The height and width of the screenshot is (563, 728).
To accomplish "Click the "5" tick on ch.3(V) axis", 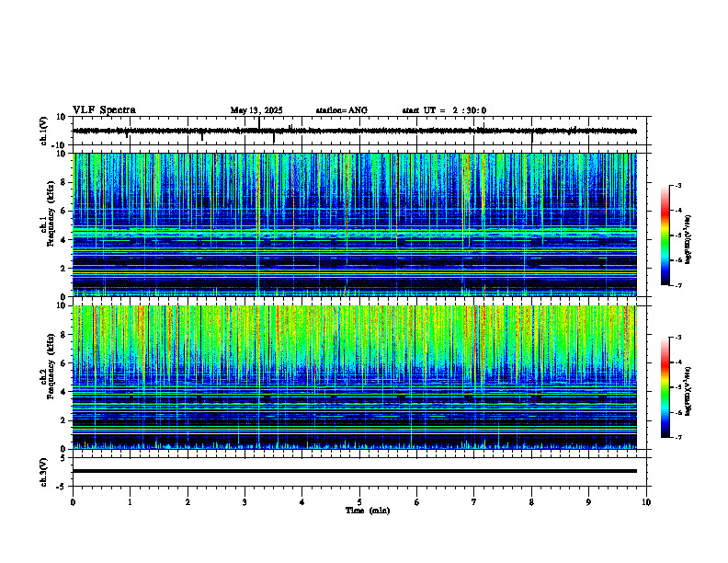I will coord(64,458).
